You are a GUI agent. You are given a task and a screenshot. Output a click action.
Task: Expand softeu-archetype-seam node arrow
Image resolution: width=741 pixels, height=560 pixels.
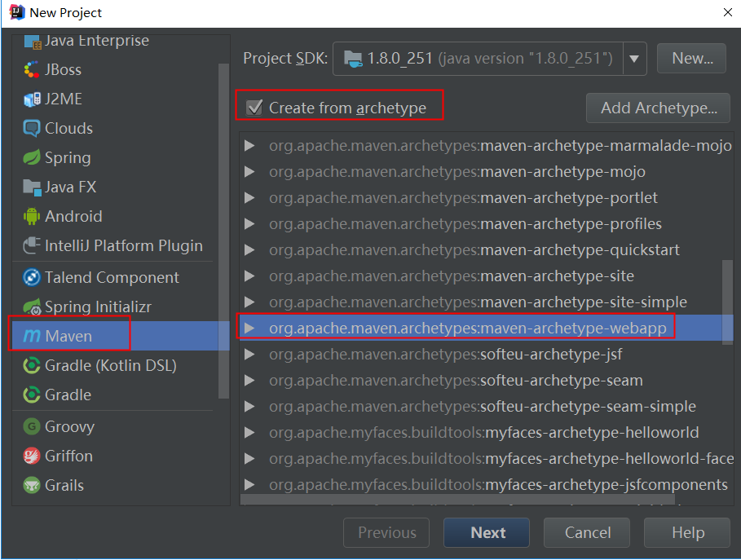[249, 380]
